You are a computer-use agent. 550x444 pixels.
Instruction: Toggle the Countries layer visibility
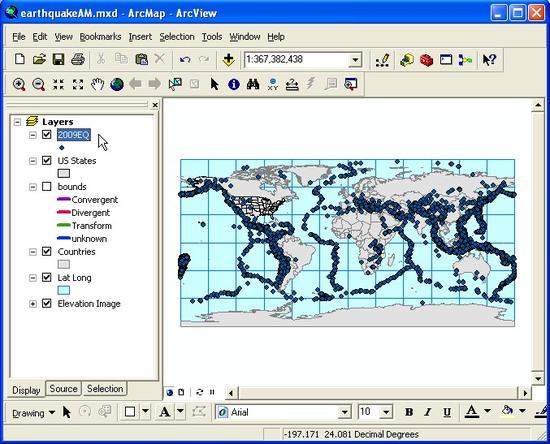[47, 251]
